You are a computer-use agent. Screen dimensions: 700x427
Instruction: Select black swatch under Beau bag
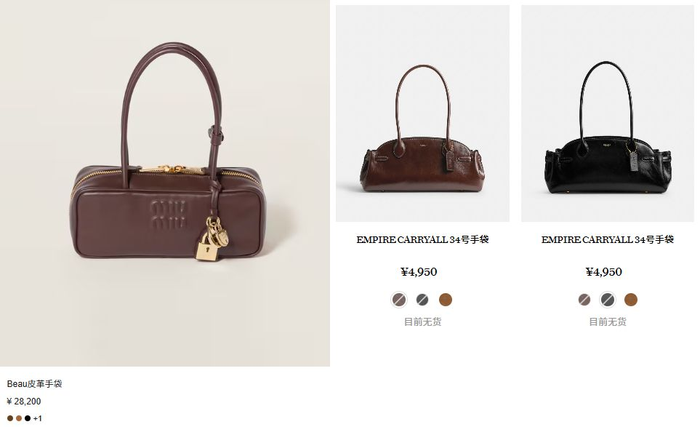(28, 419)
